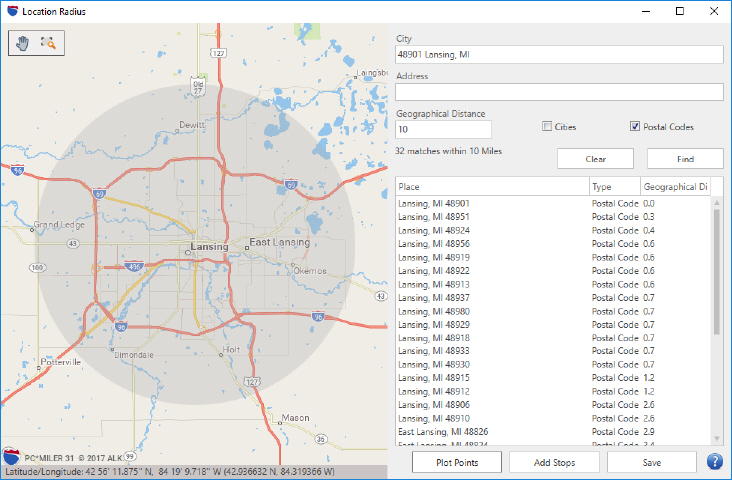Click the Save button
Viewport: 732px width, 480px height.
click(651, 462)
